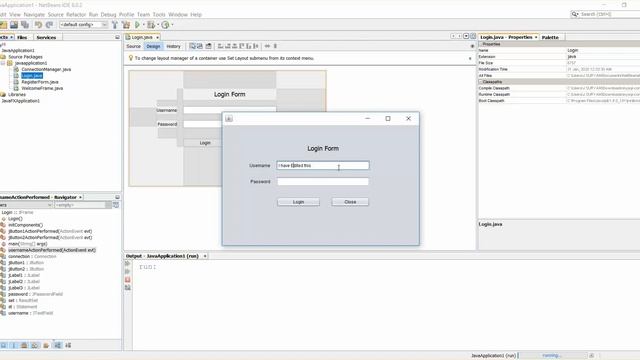Screen dimensions: 640x360
Task: Collapse the Classpaths section header
Action: [x=481, y=82]
